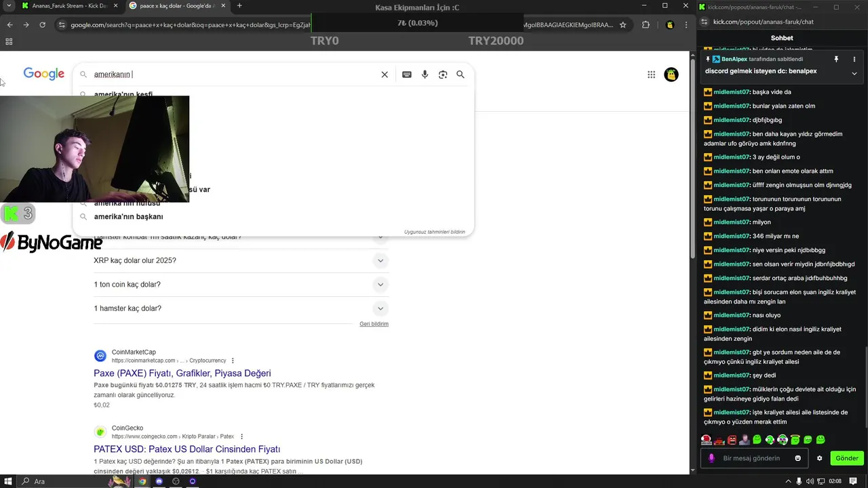This screenshot has height=488, width=868.
Task: Start voice search with the microphone icon
Action: [x=425, y=75]
